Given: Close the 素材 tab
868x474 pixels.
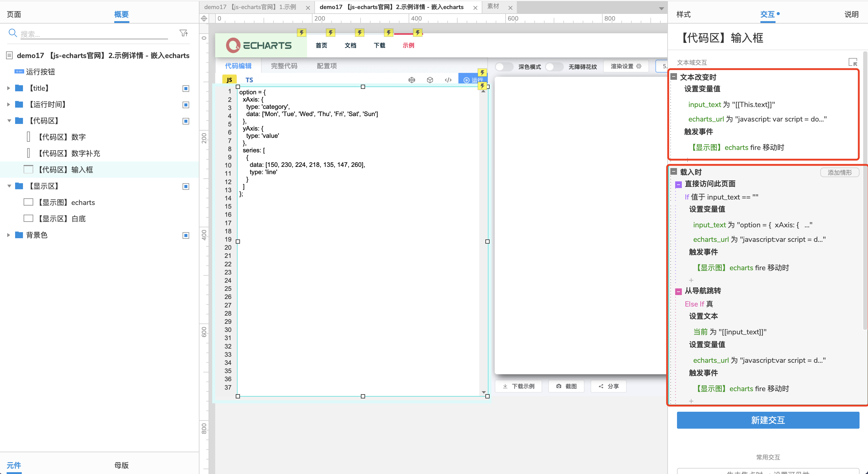Looking at the screenshot, I should tap(510, 8).
